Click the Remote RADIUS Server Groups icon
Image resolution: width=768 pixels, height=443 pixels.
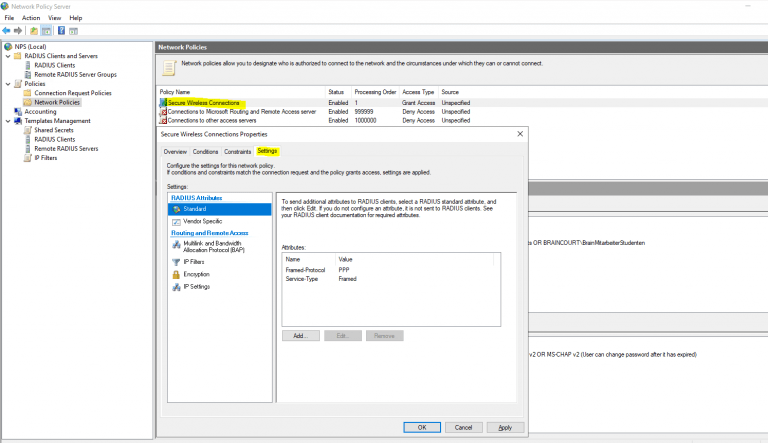click(28, 74)
